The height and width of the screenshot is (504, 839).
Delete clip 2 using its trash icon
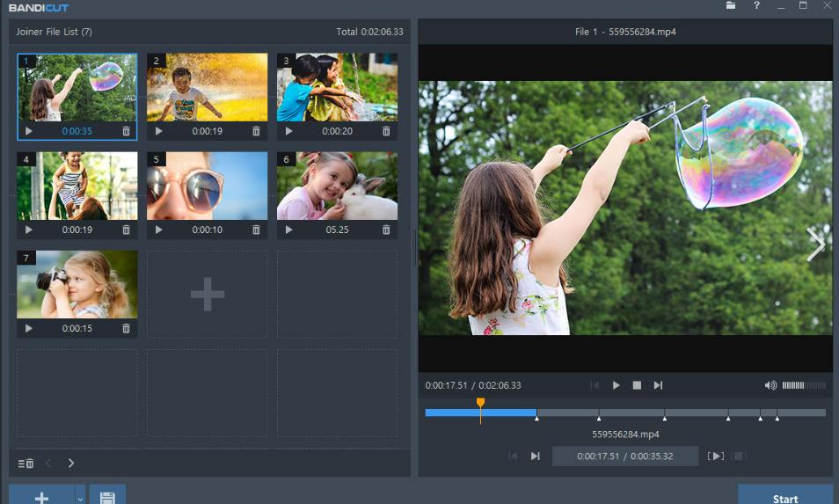[x=256, y=131]
